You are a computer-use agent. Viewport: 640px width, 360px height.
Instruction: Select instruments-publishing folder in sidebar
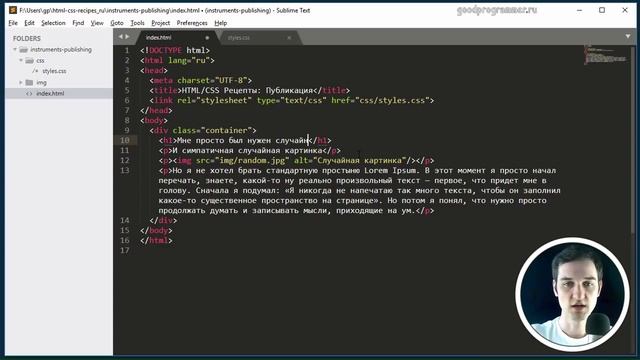pos(61,49)
